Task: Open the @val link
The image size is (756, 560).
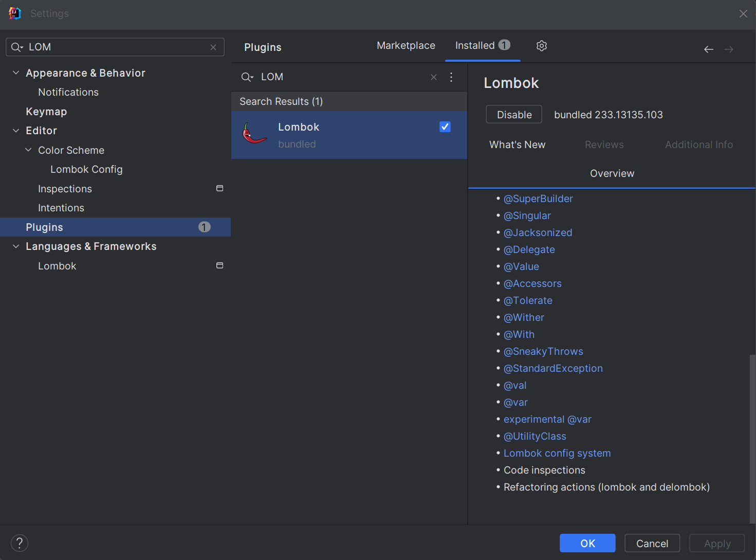Action: click(515, 385)
